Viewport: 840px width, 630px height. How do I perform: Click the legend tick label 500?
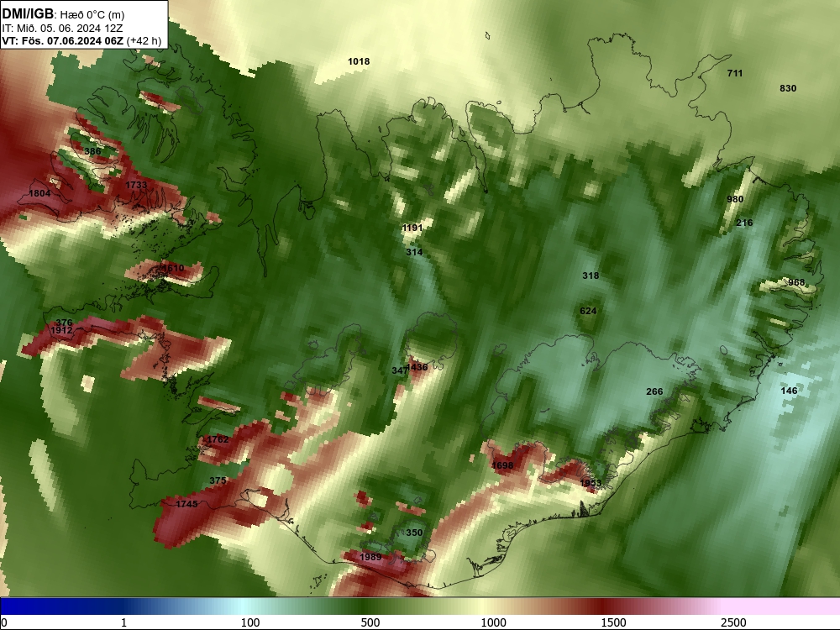click(370, 622)
